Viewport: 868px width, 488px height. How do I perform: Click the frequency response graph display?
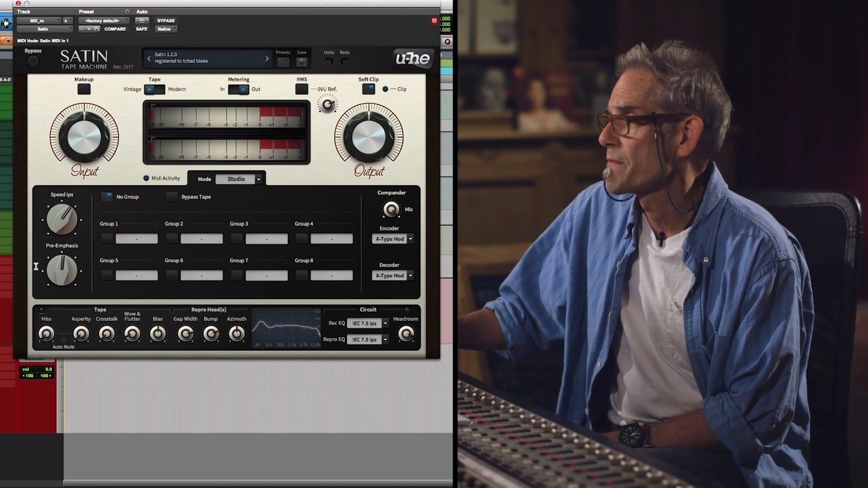(286, 328)
